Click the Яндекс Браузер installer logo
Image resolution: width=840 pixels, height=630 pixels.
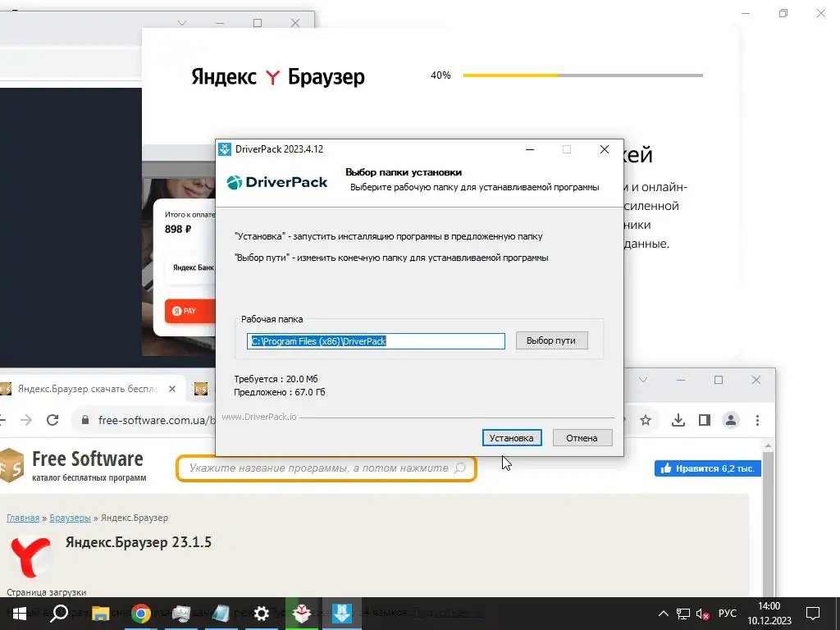[x=278, y=76]
